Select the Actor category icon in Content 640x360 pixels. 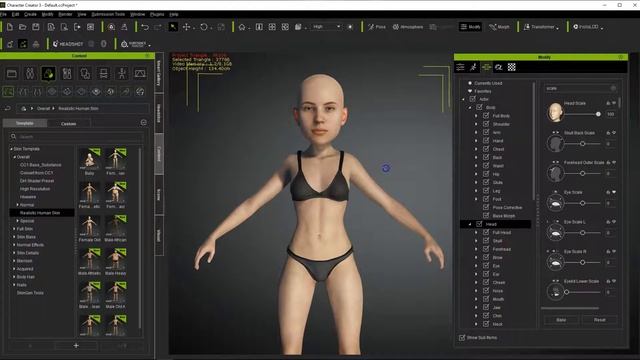click(30, 73)
